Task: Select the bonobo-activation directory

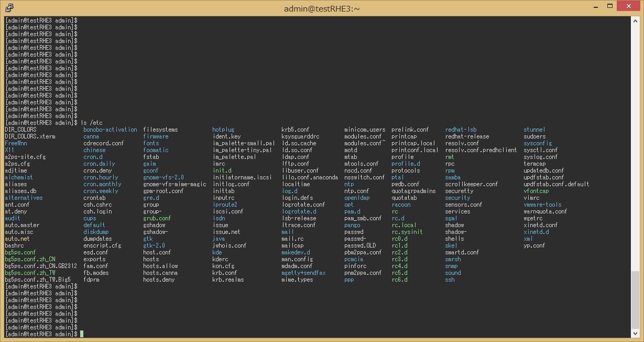Action: pyautogui.click(x=110, y=130)
